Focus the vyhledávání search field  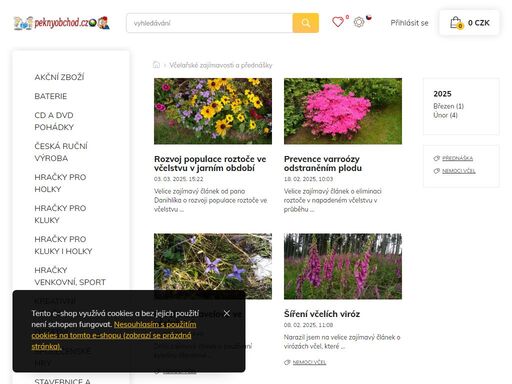(209, 23)
